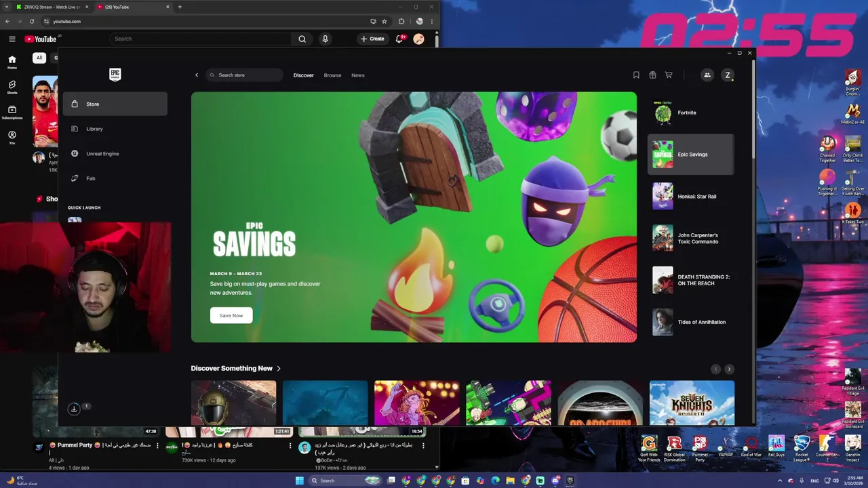Switch to the Discover tab
The image size is (868, 488).
pos(304,75)
